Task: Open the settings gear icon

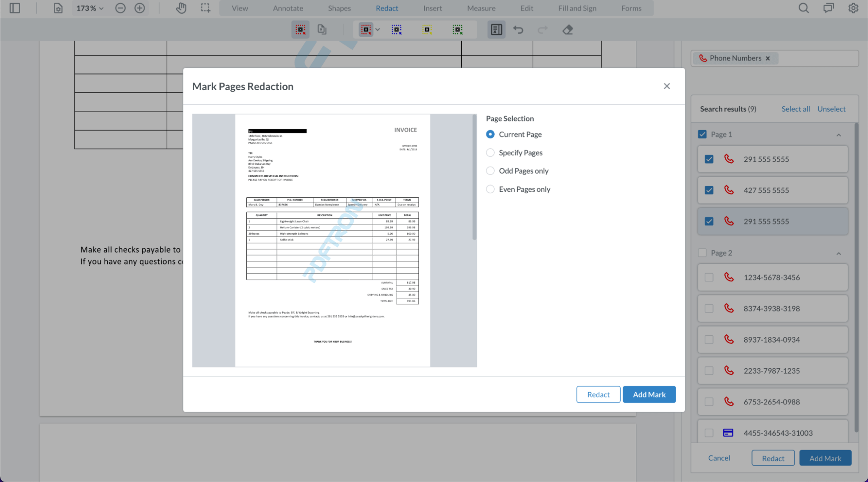Action: [853, 8]
